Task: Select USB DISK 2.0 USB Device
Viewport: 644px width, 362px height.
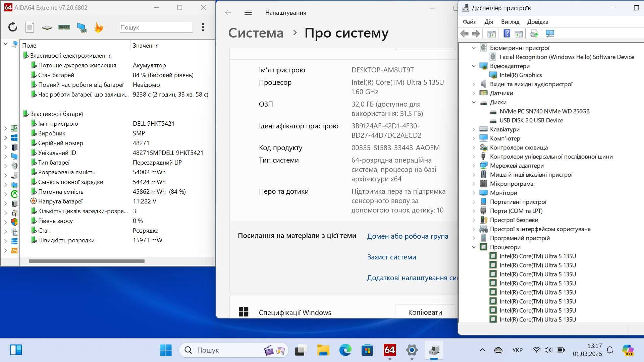Action: [x=531, y=120]
